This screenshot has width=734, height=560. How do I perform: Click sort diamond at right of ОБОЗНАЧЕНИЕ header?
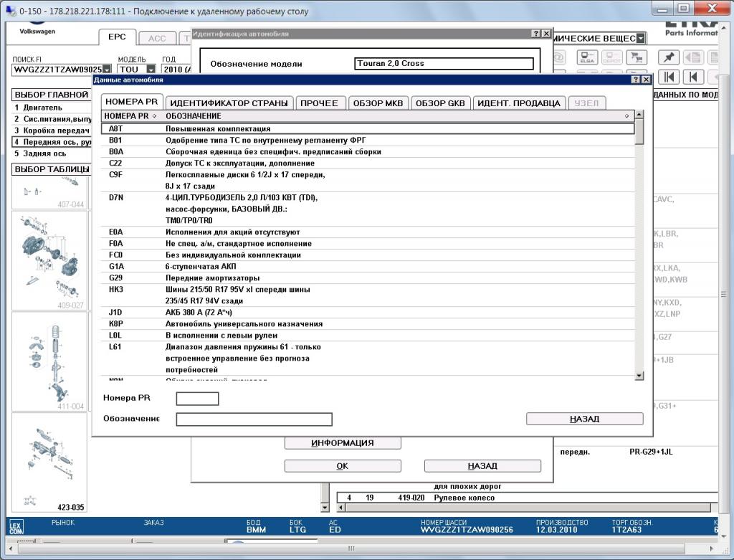626,116
